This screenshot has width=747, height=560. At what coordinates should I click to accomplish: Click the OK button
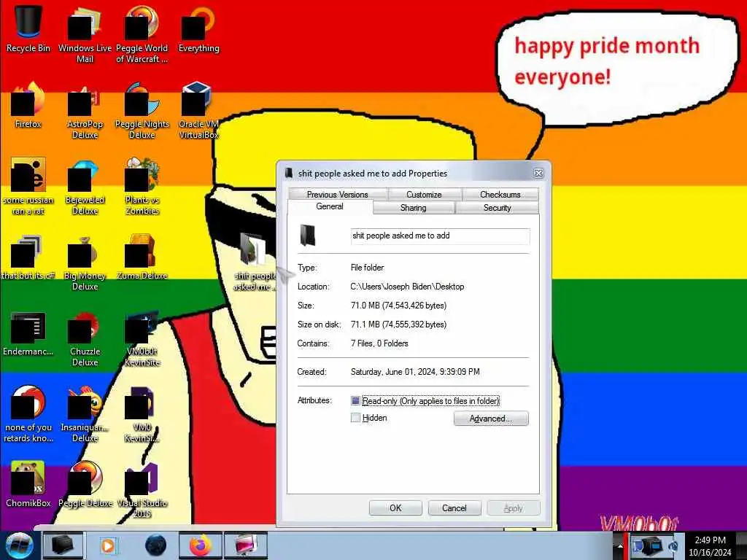coord(395,508)
